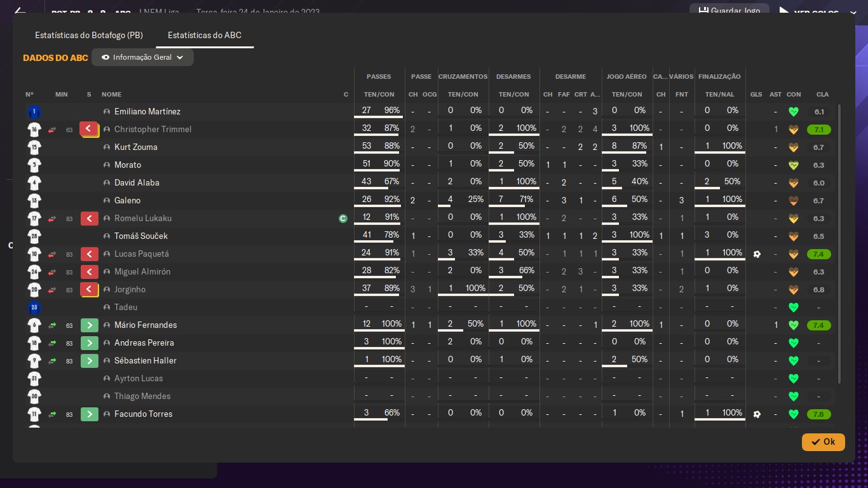This screenshot has height=488, width=868.
Task: Open the Informação Geral view dropdown
Action: click(x=142, y=57)
